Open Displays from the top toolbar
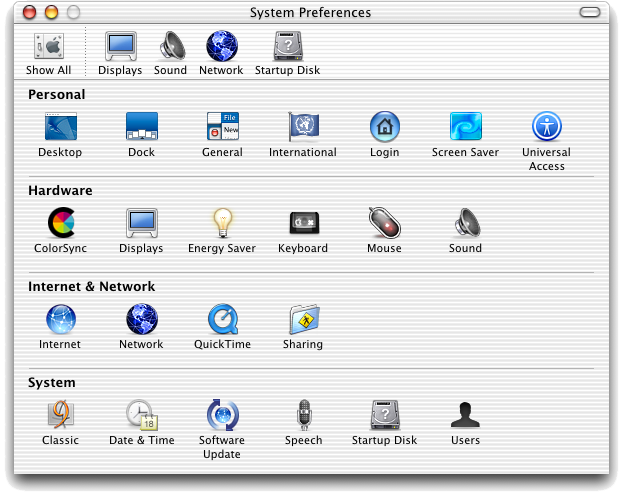Screen dimensions: 623x497 tap(121, 46)
